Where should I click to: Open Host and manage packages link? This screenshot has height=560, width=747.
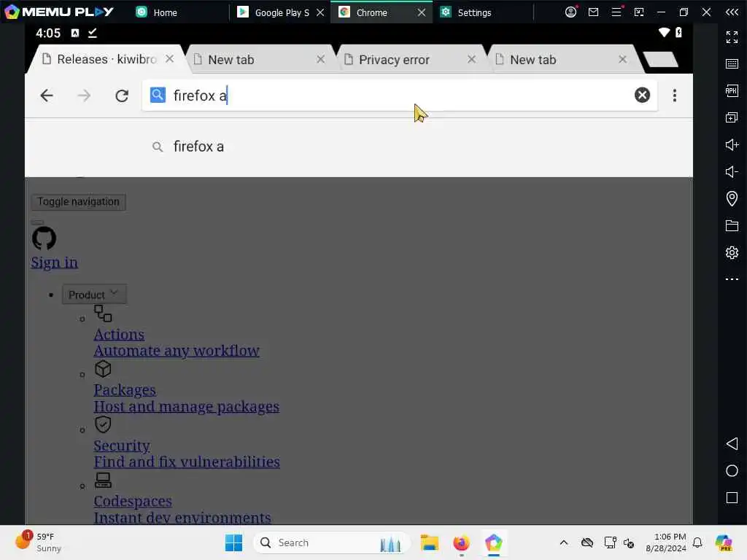(x=186, y=407)
